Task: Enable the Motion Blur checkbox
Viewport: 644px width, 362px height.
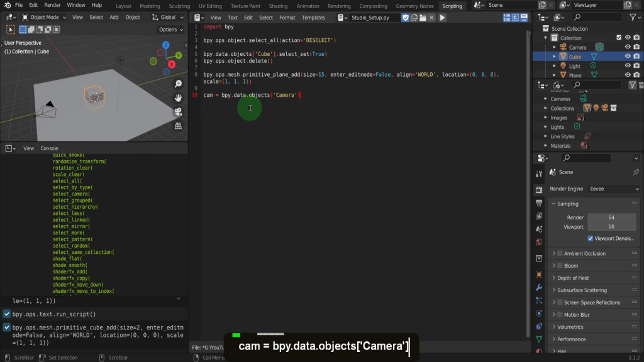Action: (559, 315)
